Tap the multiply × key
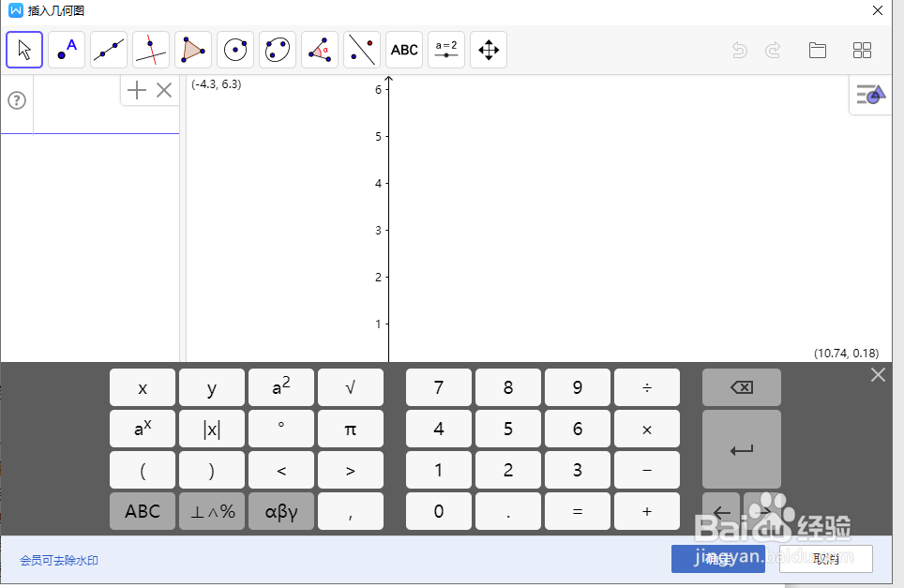The width and height of the screenshot is (904, 588). pos(647,429)
